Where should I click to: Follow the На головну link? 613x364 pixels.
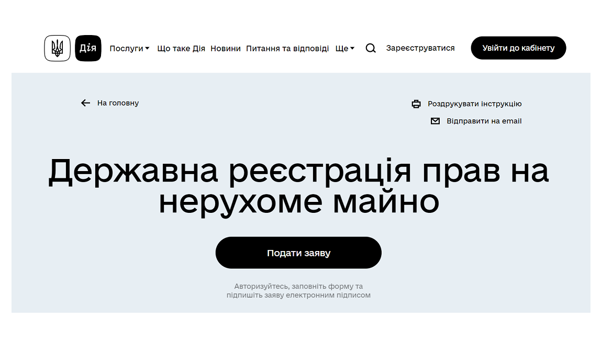[x=118, y=103]
